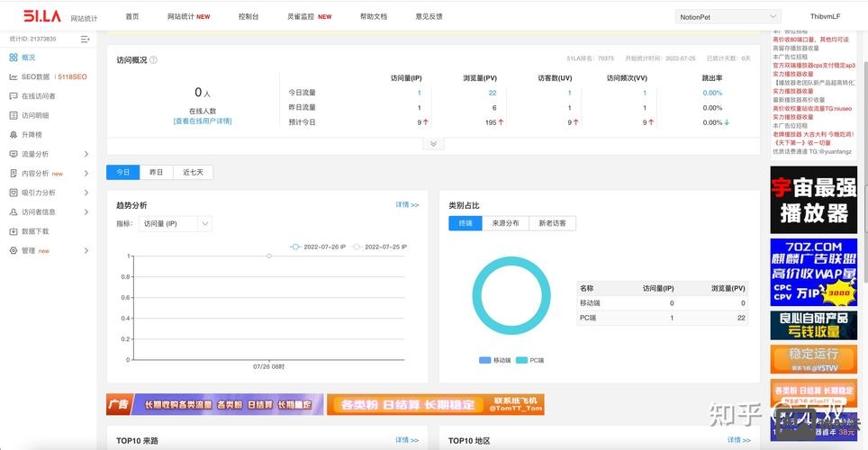
Task: Toggle the 2022-07-26 IP legend marker
Action: (295, 247)
